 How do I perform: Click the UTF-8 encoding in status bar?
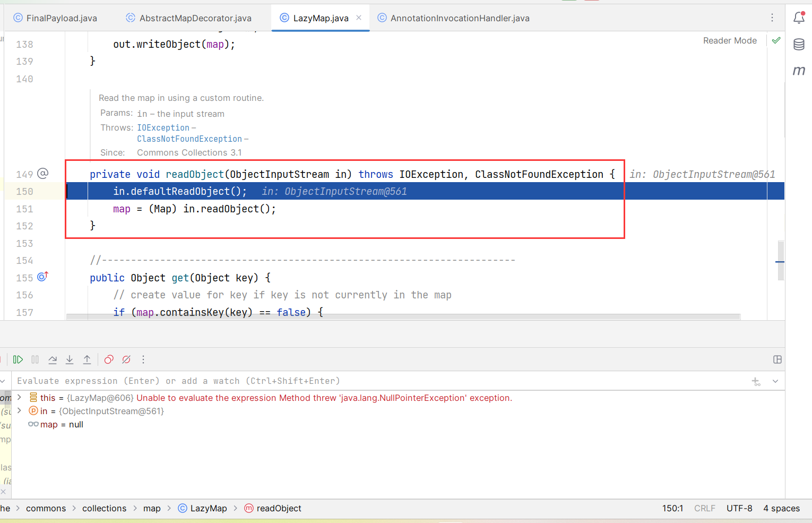[739, 508]
